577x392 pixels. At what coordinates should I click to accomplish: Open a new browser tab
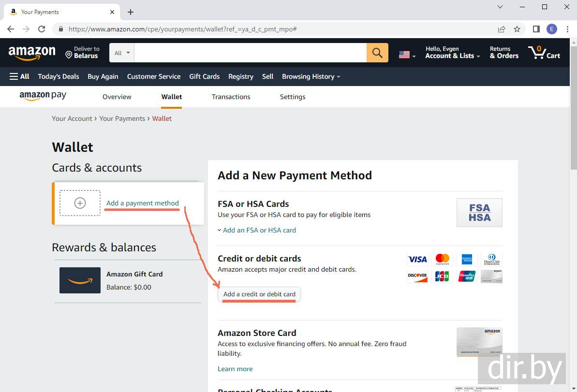(x=130, y=12)
